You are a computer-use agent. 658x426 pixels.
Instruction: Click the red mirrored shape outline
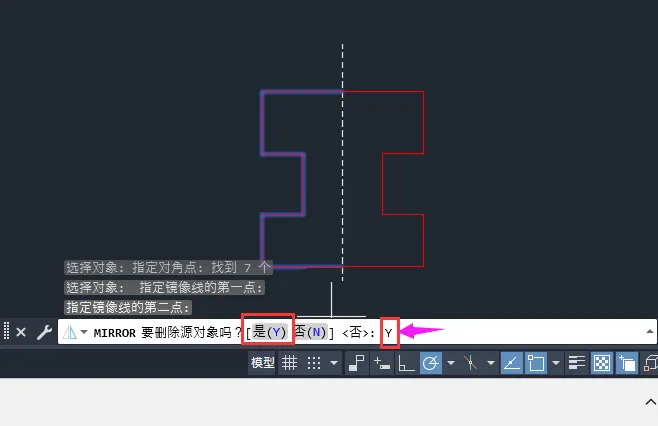pos(423,122)
